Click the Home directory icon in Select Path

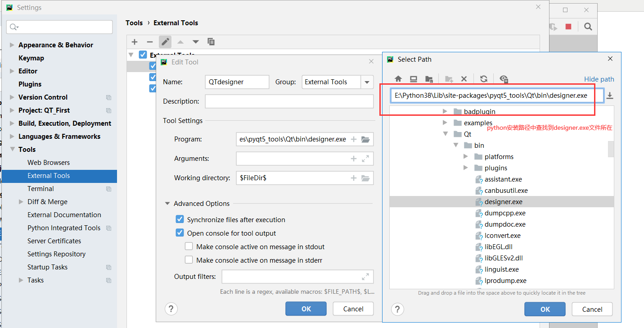click(398, 79)
